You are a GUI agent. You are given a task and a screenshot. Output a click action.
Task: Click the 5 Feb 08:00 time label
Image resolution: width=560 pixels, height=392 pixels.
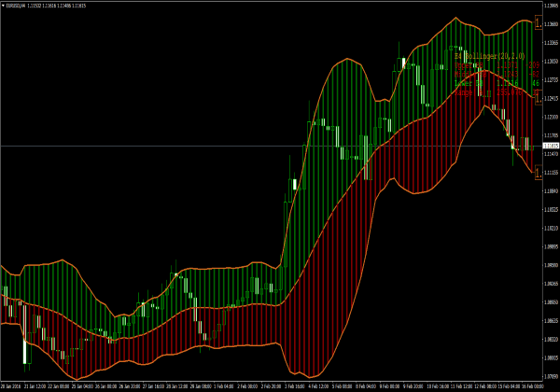click(342, 386)
